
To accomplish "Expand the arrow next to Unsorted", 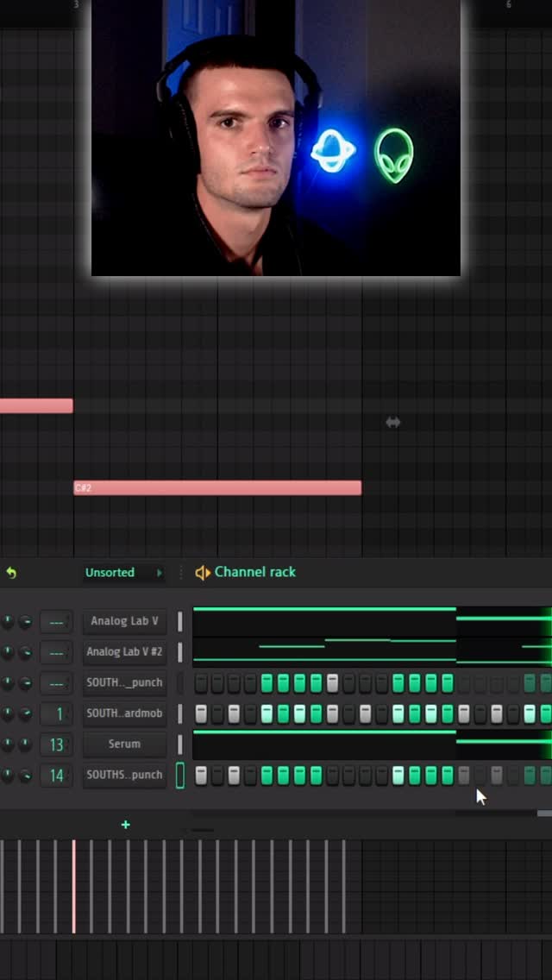I will (x=160, y=573).
